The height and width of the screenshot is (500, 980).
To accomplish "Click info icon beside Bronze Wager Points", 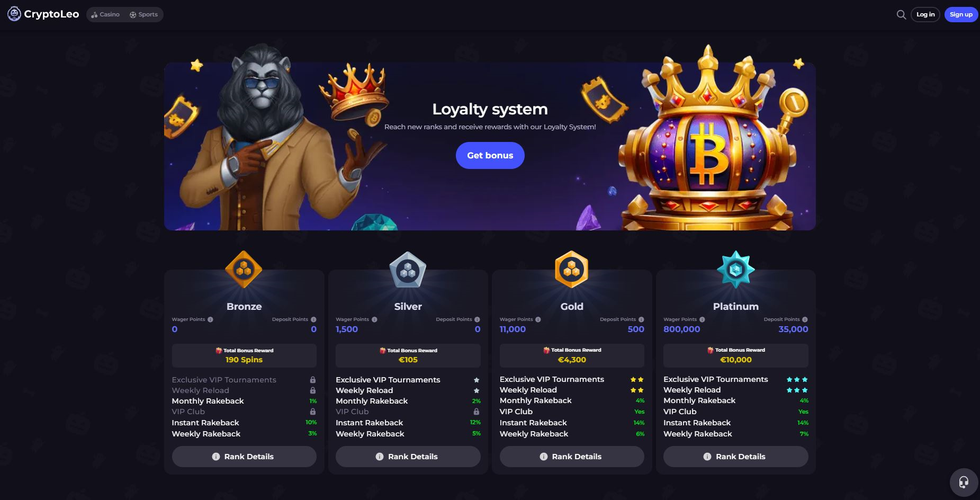I will click(x=210, y=319).
